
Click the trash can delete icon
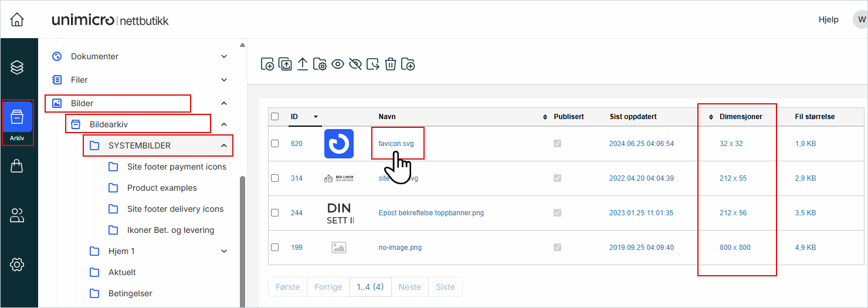391,64
